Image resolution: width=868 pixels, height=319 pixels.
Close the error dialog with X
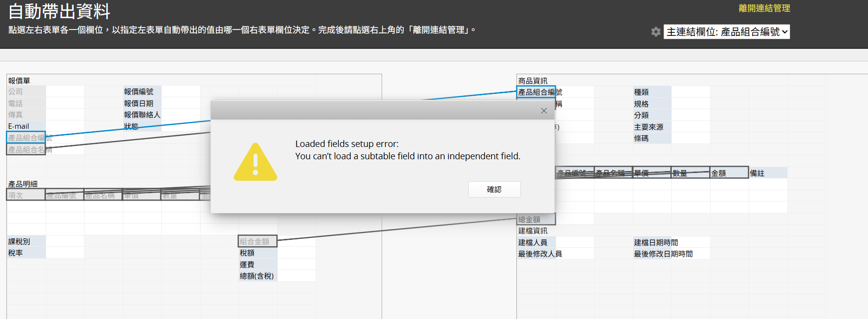point(543,111)
